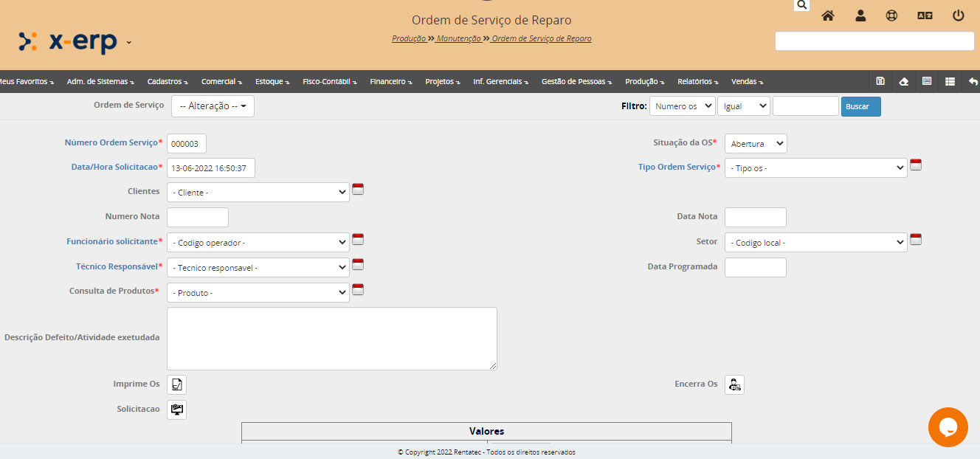Screen dimensions: 980x459
Task: Open the Estoque menu
Action: [272, 82]
